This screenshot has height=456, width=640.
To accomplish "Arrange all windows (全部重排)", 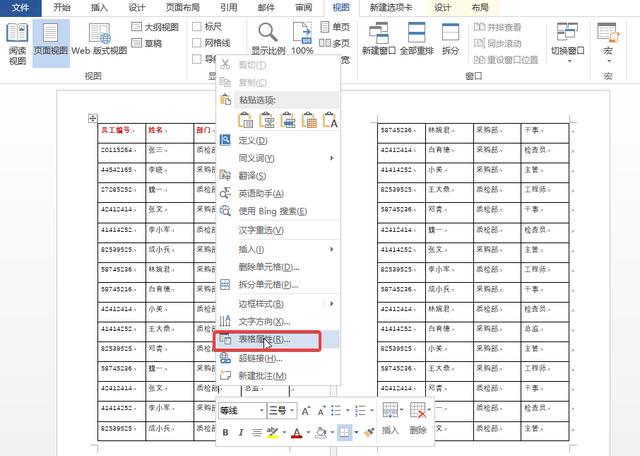I will pyautogui.click(x=416, y=39).
